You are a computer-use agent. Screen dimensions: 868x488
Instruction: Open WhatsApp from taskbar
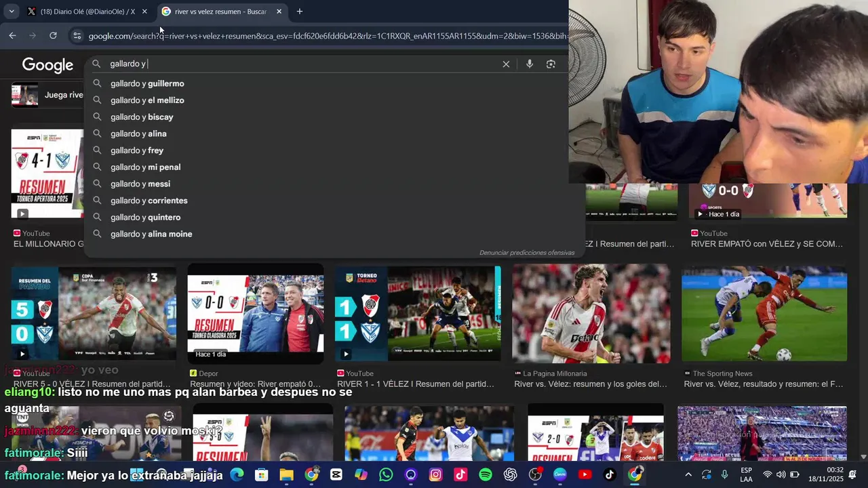[x=386, y=474]
